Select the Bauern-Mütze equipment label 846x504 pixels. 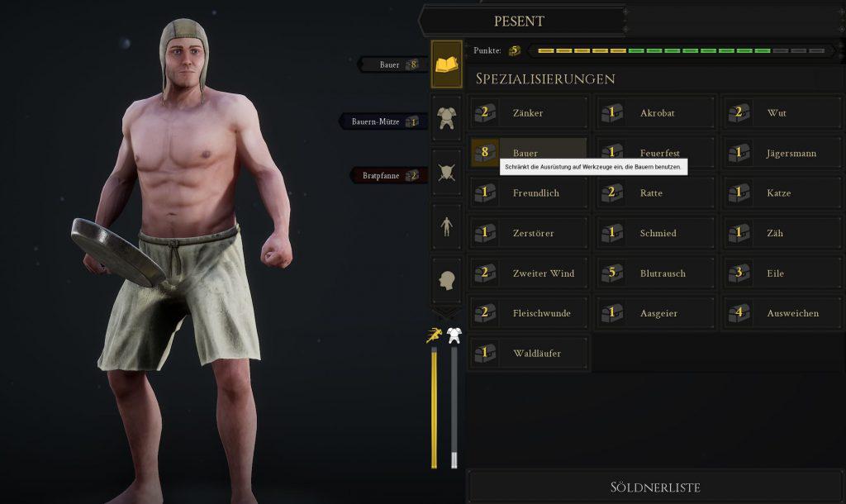(383, 121)
